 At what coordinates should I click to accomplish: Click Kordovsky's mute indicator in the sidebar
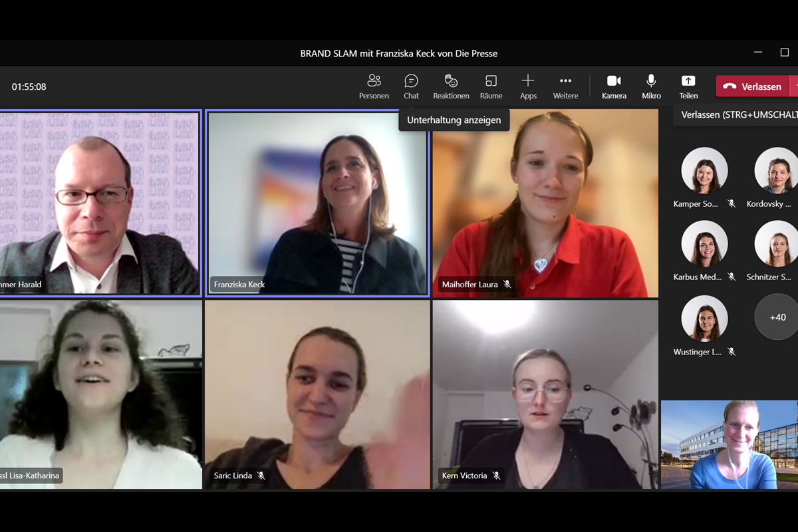coord(797,203)
